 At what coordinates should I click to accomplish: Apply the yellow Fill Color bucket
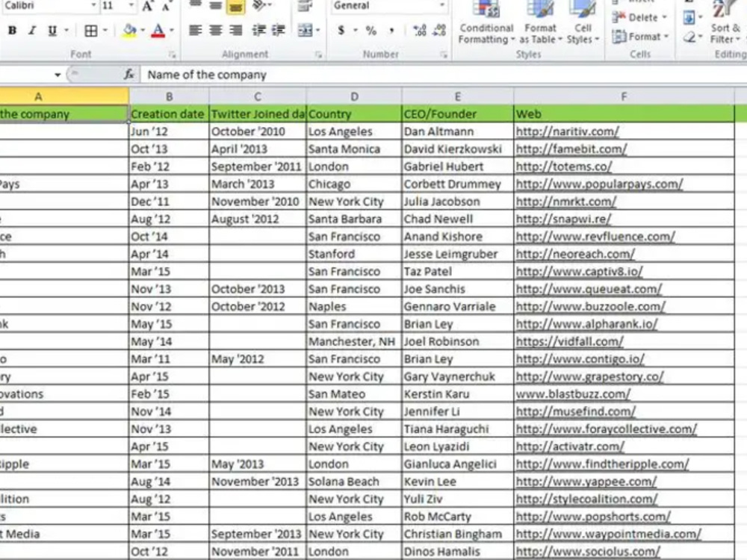(x=129, y=31)
